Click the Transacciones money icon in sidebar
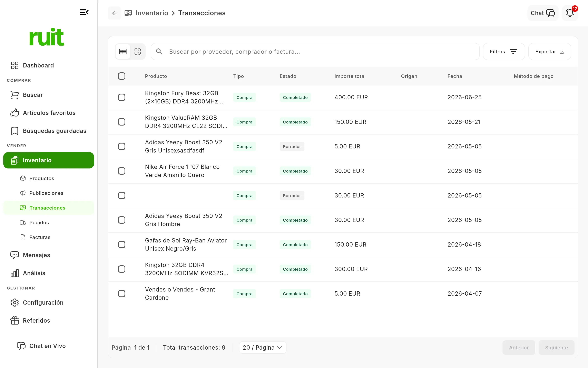 23,208
